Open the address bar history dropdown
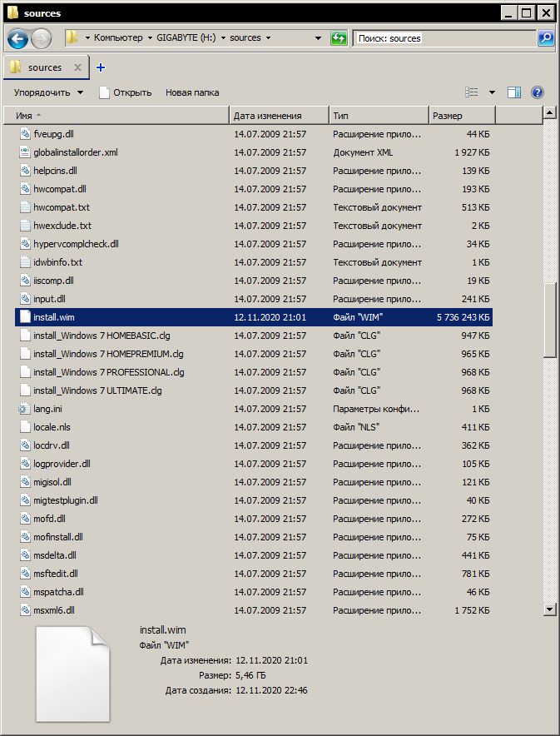This screenshot has height=736, width=560. coord(318,38)
